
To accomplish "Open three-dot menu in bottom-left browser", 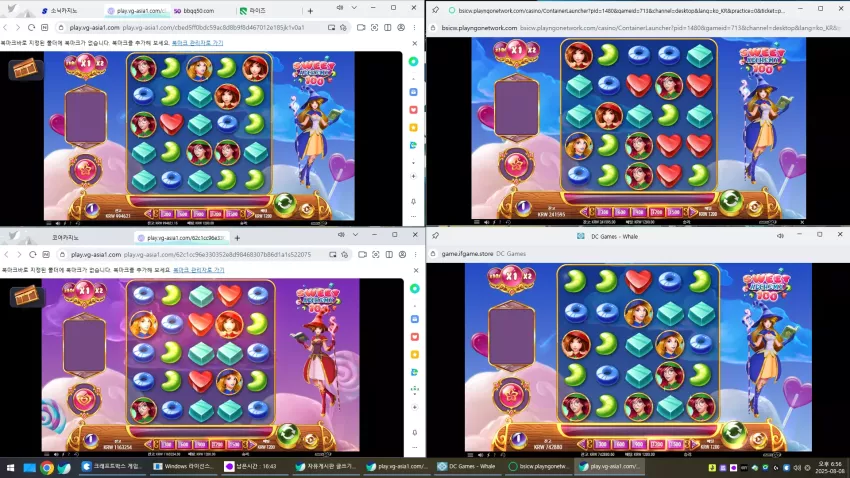I will point(416,254).
